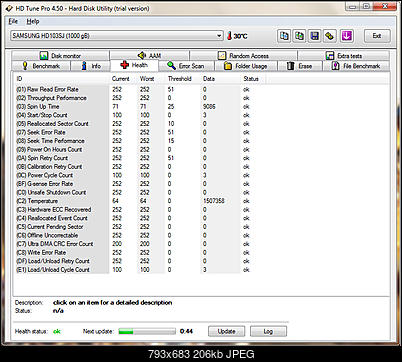The height and width of the screenshot is (362, 402).
Task: Open the Help menu
Action: [33, 21]
